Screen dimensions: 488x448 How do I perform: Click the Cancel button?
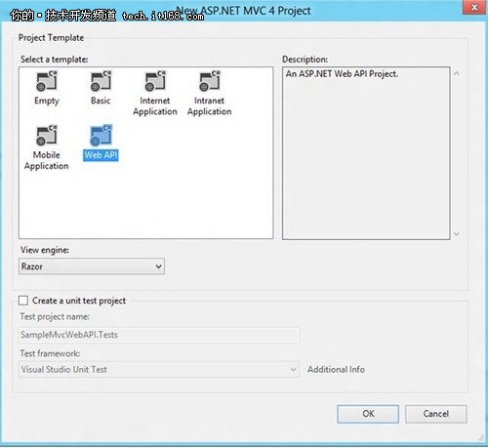click(x=436, y=414)
